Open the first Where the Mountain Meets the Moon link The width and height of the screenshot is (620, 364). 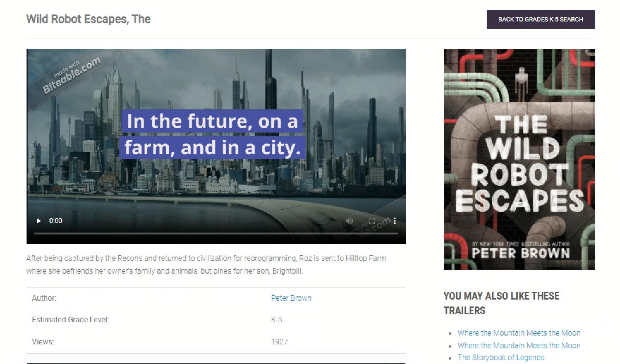519,333
